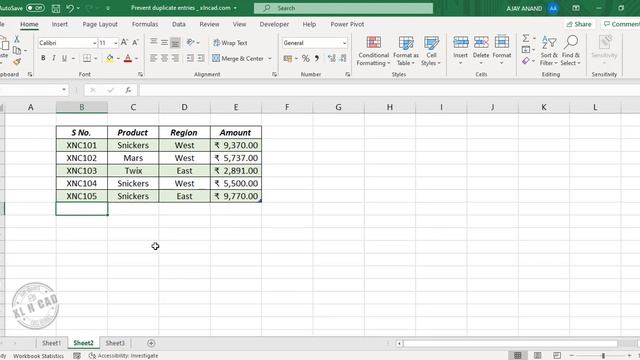Click the Save icon in title bar
640x360 pixels.
(x=56, y=8)
